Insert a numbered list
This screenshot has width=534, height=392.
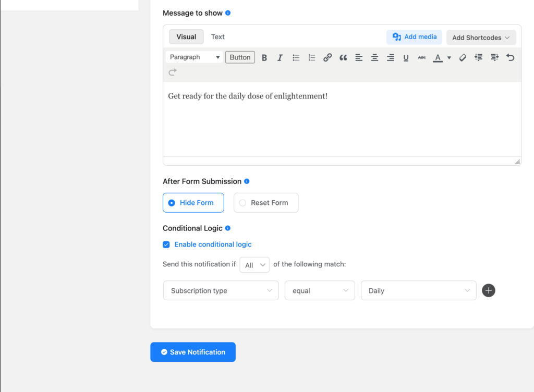(x=312, y=57)
